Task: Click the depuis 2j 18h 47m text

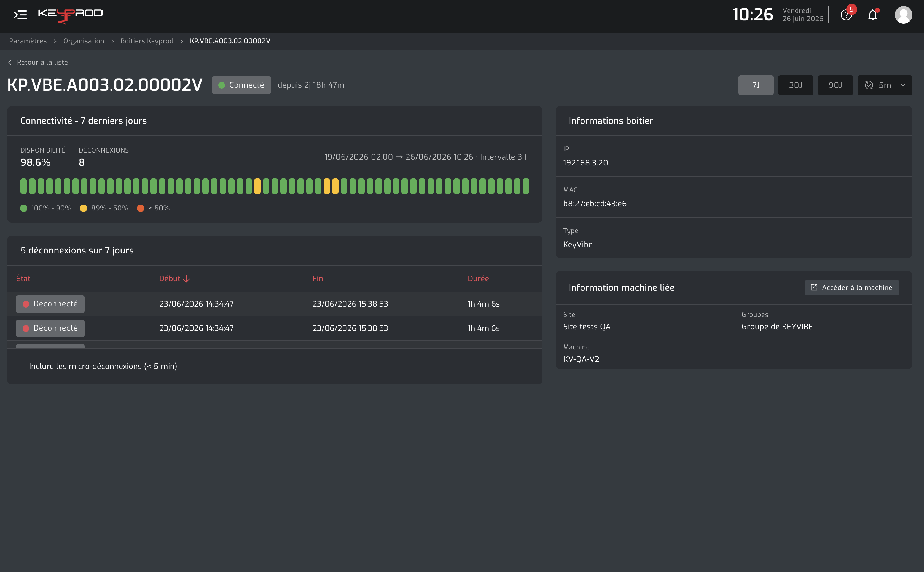Action: pyautogui.click(x=311, y=85)
